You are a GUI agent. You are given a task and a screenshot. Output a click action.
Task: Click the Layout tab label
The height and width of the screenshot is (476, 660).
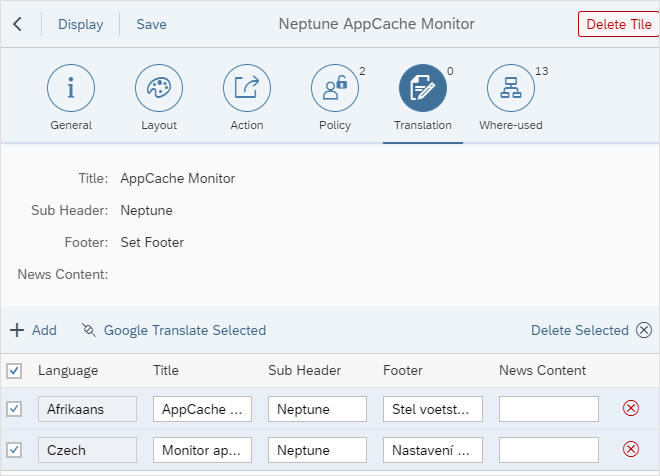159,125
